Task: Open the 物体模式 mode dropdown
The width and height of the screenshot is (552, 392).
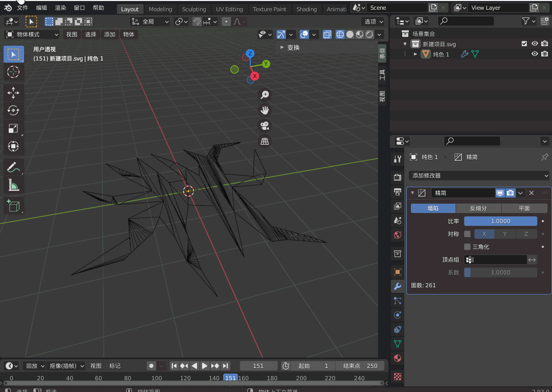Action: coord(32,34)
